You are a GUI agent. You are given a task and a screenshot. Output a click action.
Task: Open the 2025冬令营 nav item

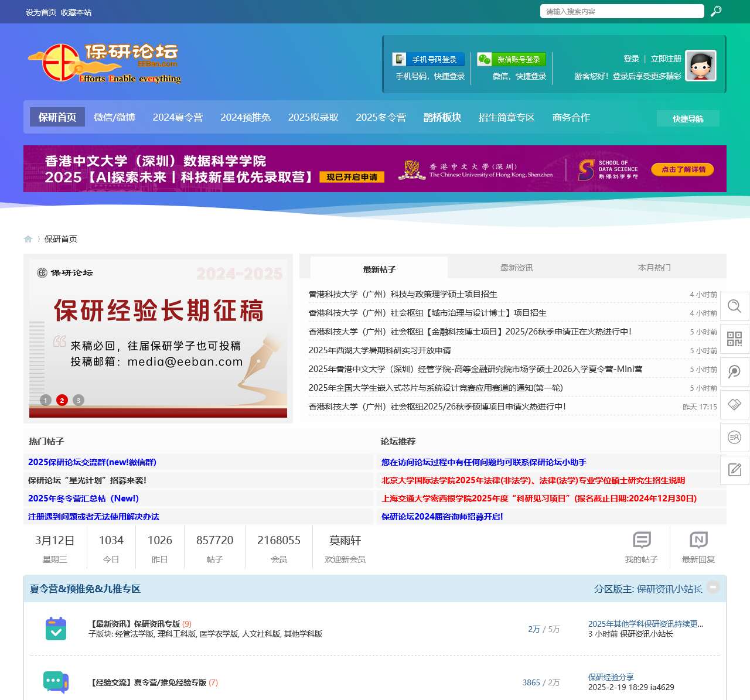pos(381,117)
